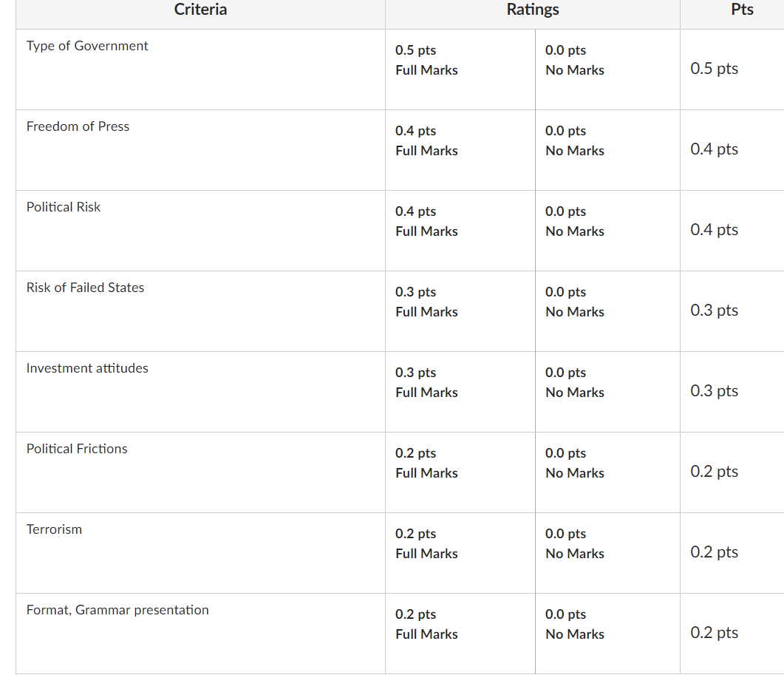Click the Freedom of Press criterion

pyautogui.click(x=78, y=126)
